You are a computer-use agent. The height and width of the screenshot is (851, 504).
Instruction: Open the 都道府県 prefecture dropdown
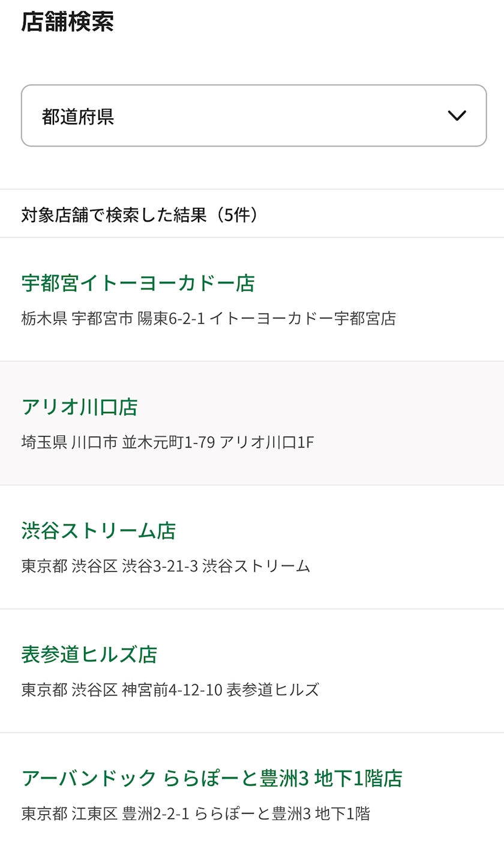[253, 115]
